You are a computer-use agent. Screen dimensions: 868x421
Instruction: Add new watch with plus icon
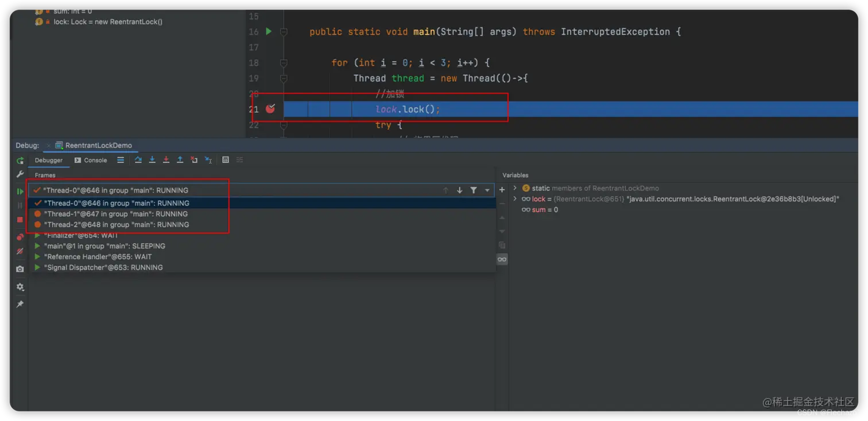pos(502,190)
